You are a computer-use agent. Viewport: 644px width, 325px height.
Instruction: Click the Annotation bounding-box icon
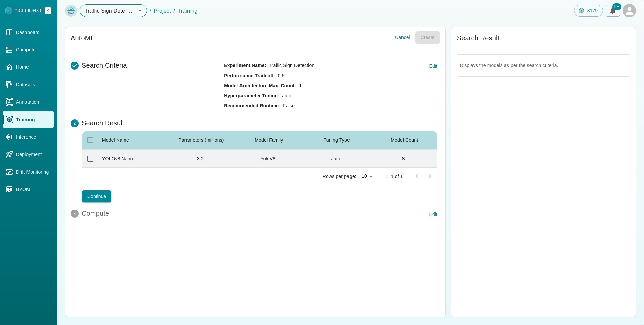[x=9, y=102]
